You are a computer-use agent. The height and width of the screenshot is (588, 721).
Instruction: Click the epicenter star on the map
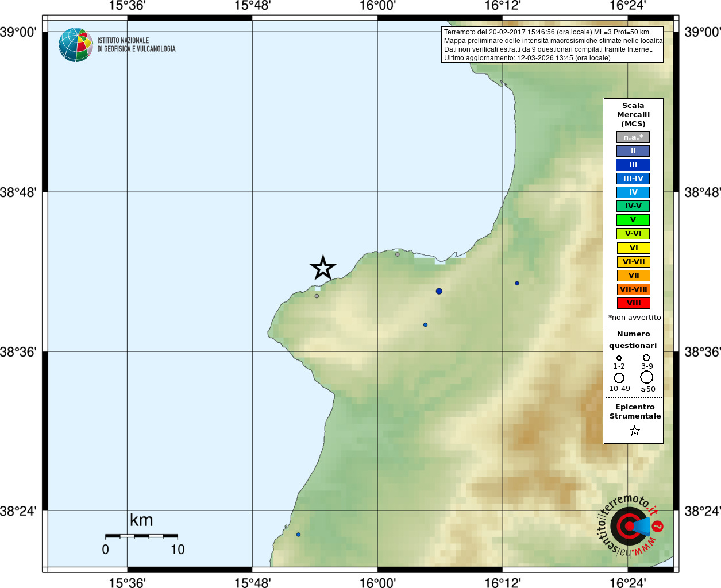click(x=323, y=268)
